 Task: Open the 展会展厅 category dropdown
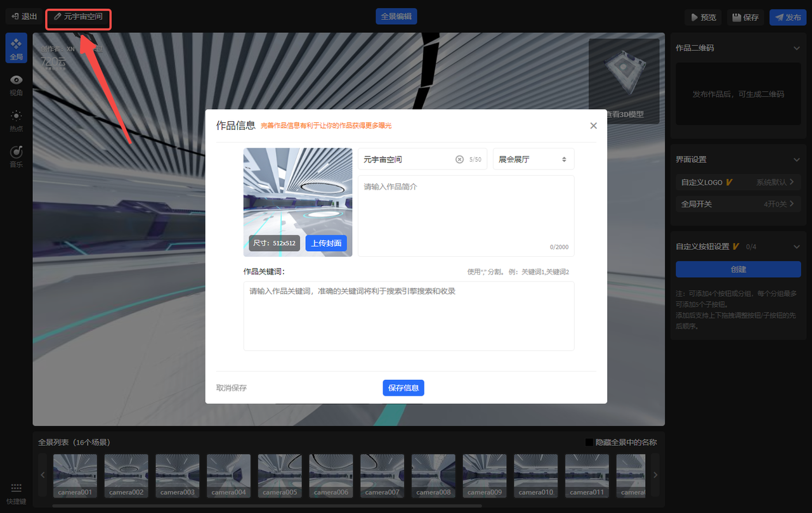click(x=533, y=159)
